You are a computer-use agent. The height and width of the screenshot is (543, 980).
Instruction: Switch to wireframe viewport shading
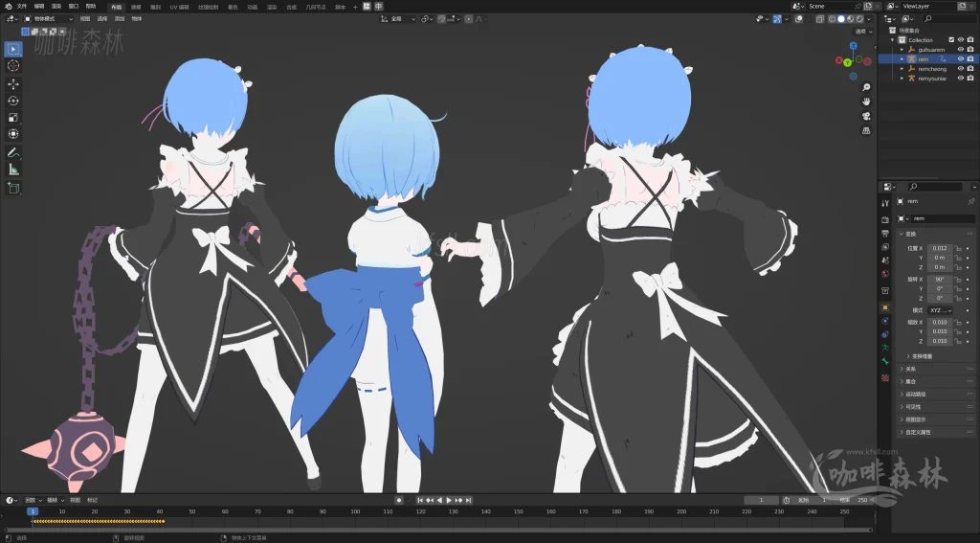pyautogui.click(x=833, y=19)
